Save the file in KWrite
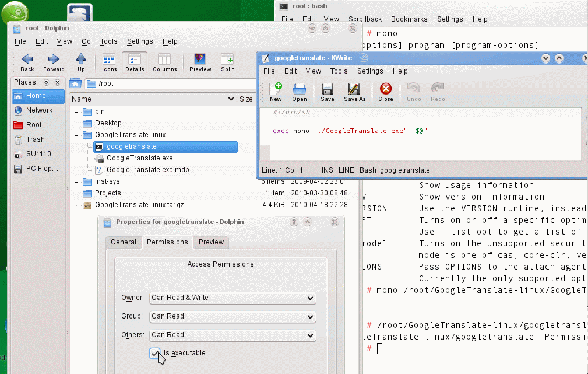Viewport: 588px width, 374px height. (x=327, y=92)
